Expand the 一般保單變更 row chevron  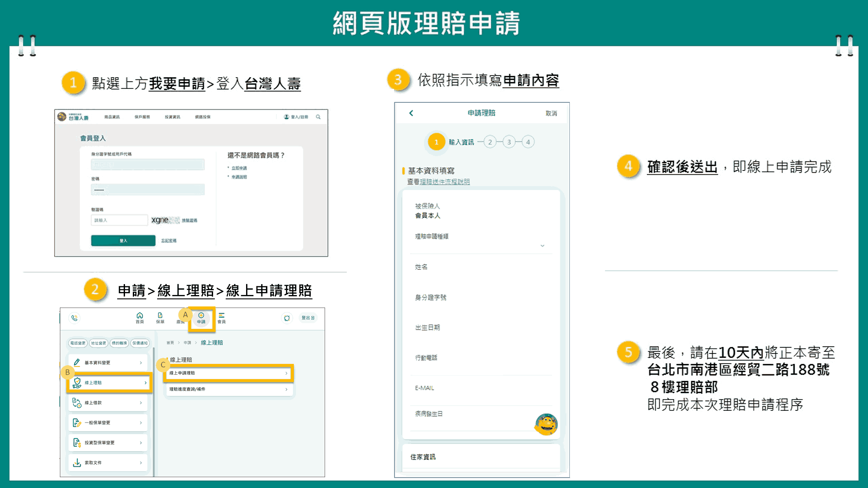click(141, 422)
